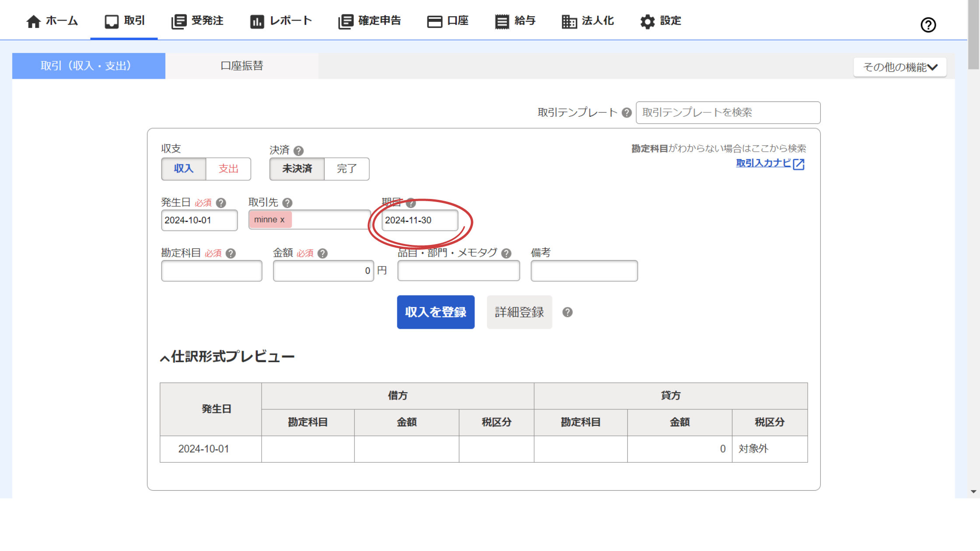Screen dimensions: 980x551
Task: Click help icon beside 決済 label
Action: (x=298, y=151)
